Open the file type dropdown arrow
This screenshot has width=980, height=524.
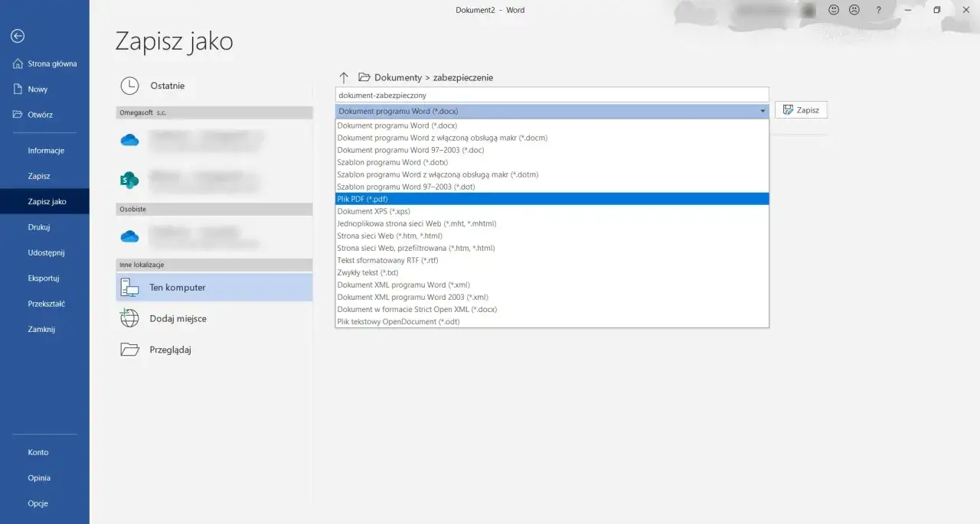[763, 111]
